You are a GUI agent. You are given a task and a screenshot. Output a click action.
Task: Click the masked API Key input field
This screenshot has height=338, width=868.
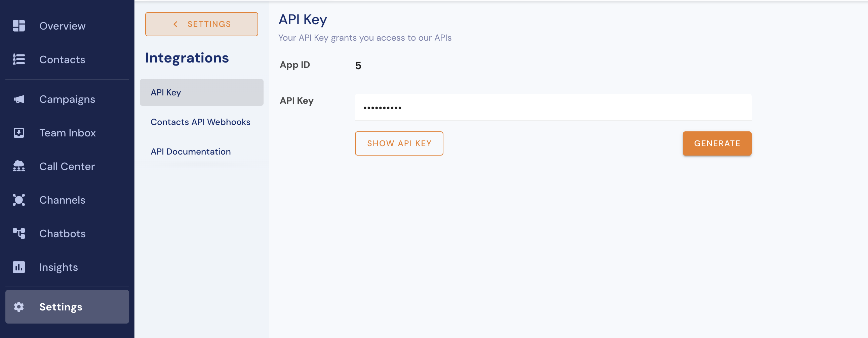point(553,108)
